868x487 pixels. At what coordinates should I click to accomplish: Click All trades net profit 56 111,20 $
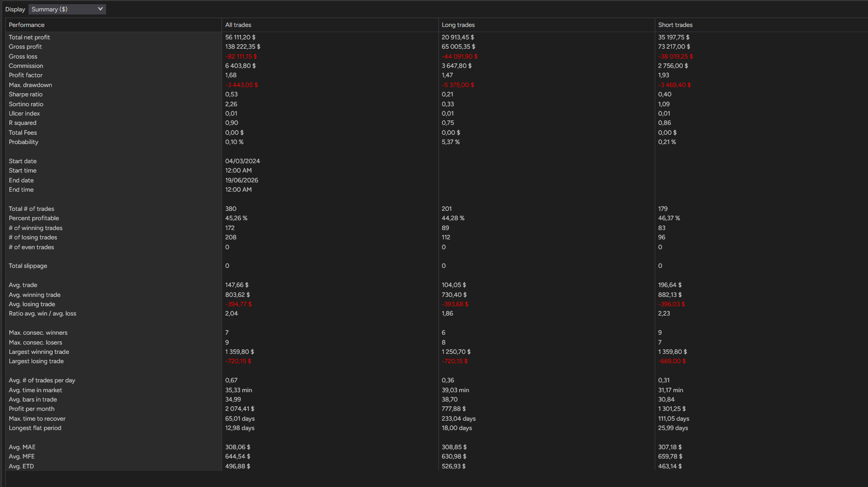coord(240,37)
